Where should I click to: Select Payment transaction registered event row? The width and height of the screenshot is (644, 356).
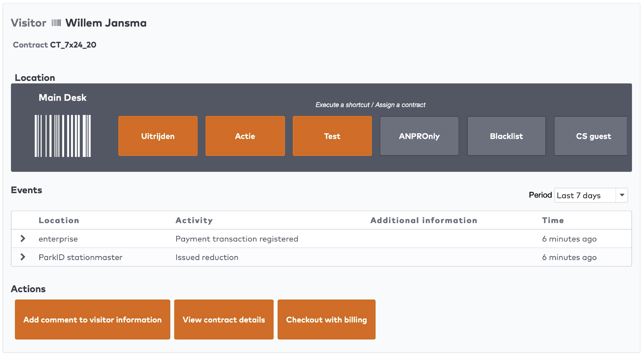[x=236, y=239]
